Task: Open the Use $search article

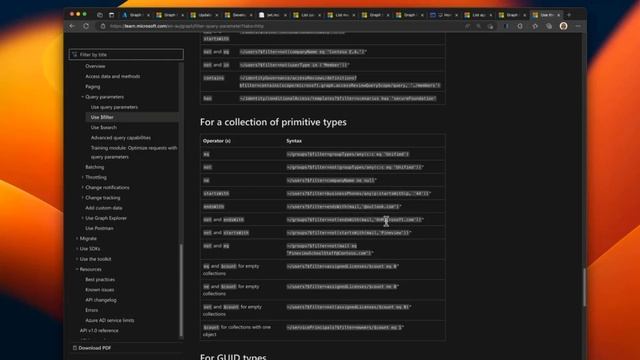Action: click(104, 127)
